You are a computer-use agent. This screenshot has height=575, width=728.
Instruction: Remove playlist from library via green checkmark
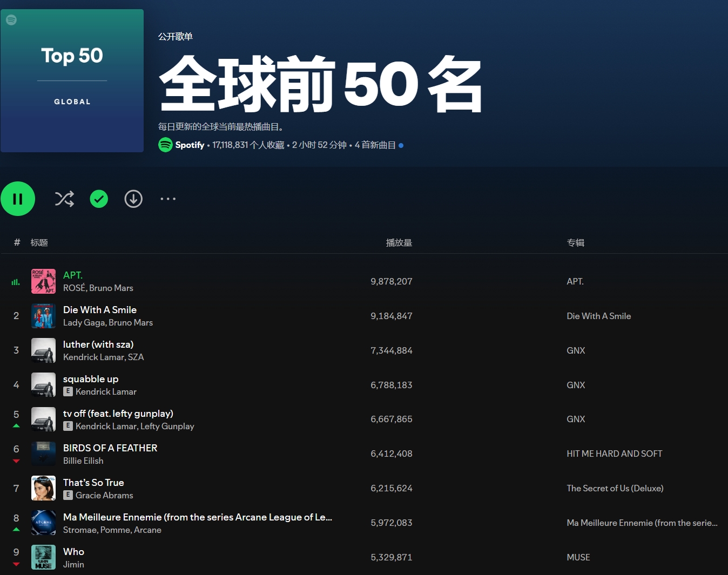99,199
